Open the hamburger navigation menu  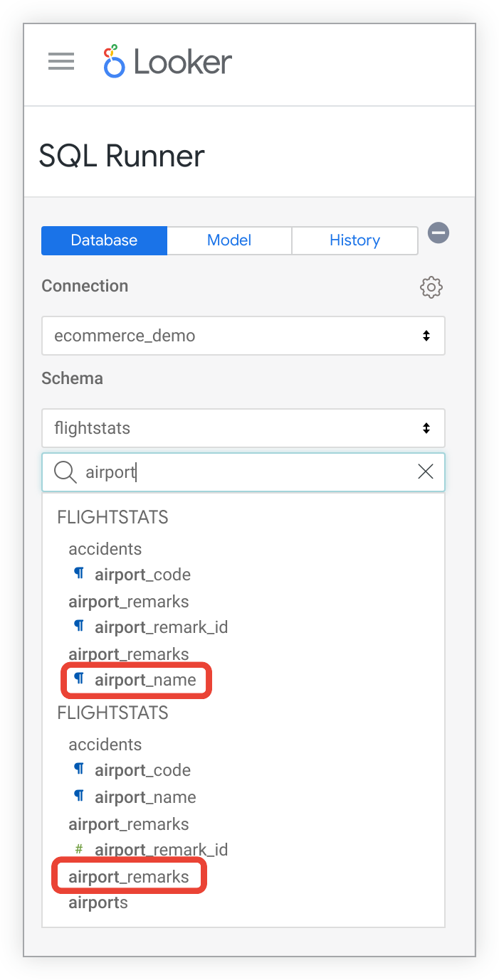pyautogui.click(x=61, y=62)
